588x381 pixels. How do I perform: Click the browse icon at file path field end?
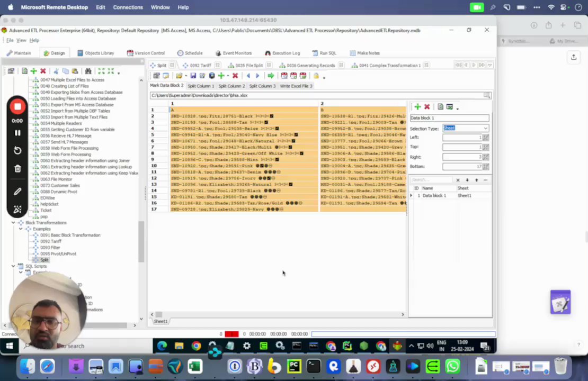coord(487,96)
